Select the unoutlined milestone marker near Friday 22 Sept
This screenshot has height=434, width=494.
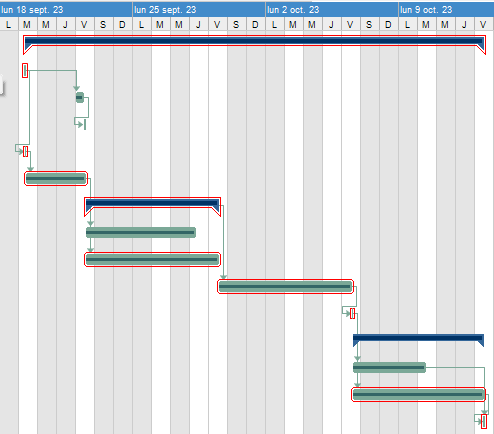[85, 124]
